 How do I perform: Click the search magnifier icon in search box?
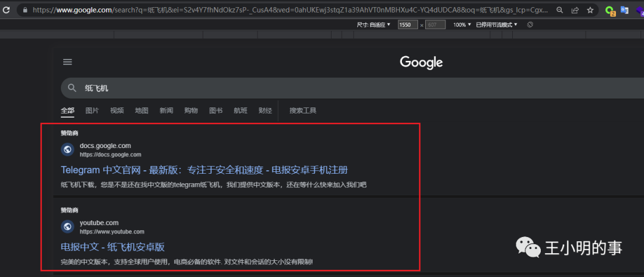72,88
